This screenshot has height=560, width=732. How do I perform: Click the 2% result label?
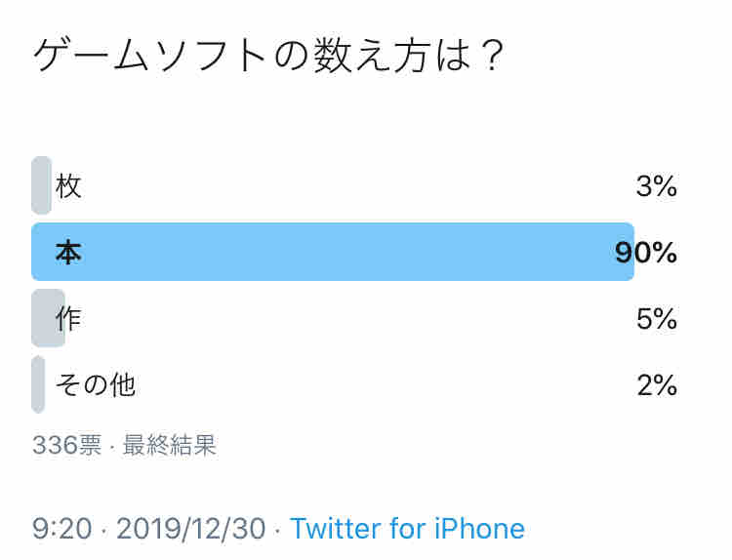tap(657, 385)
